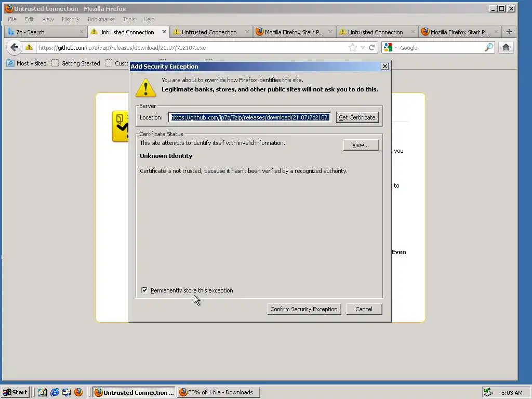This screenshot has height=399, width=532.
Task: Click the untrusted-connection yellow badge icon on the page
Action: [121, 126]
